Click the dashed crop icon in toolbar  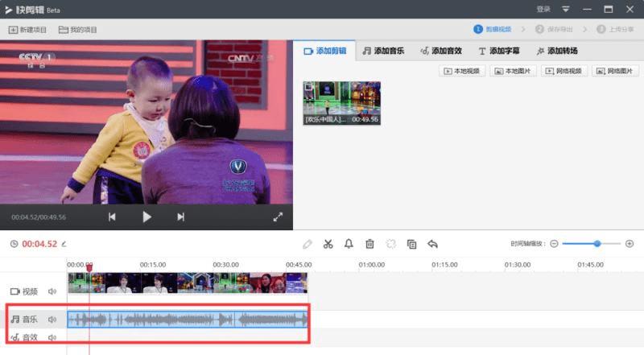[391, 244]
